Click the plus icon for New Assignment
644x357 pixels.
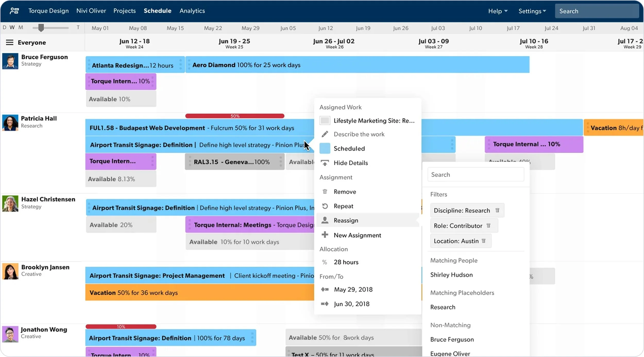pyautogui.click(x=325, y=235)
